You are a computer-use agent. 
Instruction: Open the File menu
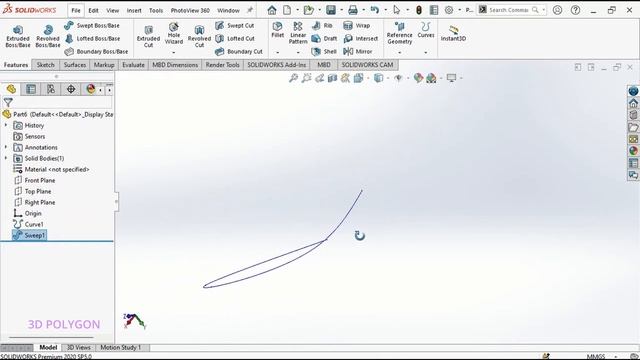(x=76, y=10)
